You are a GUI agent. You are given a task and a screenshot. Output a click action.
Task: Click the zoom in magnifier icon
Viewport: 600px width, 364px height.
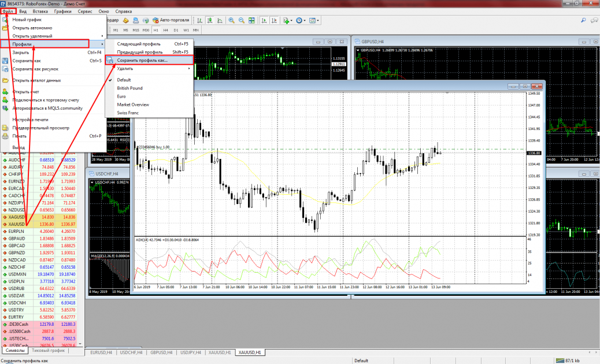231,20
